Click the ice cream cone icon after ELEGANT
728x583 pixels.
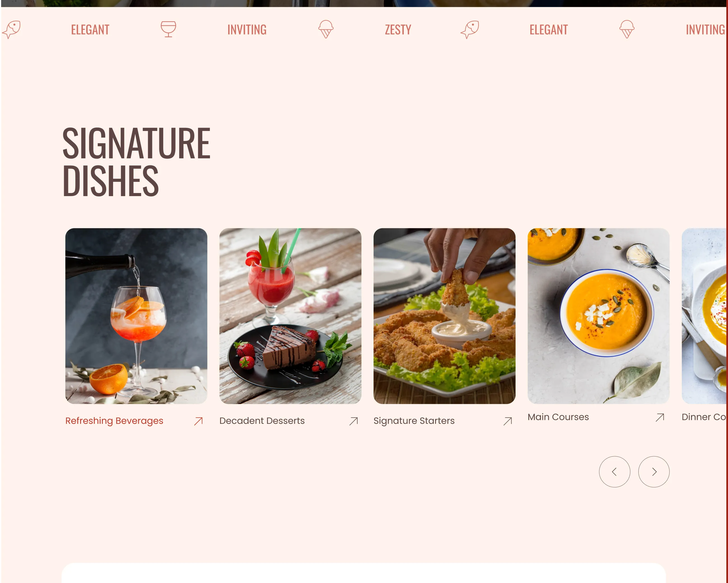coord(627,29)
